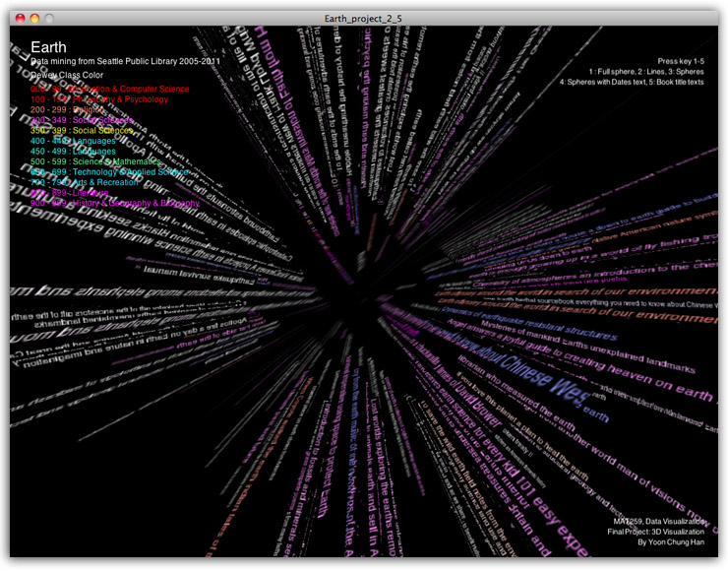Select legend row 'History & Geography & Biography'
The image size is (728, 571).
(x=115, y=203)
